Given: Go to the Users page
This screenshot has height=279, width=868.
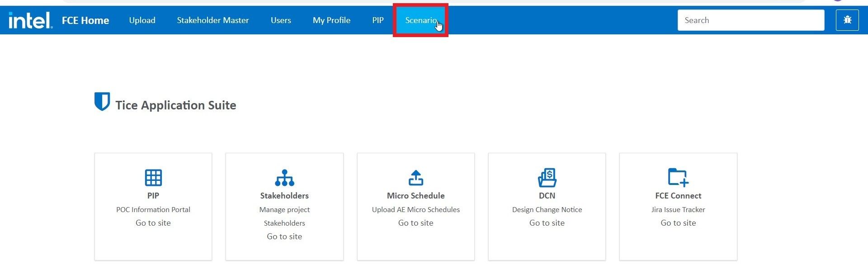Looking at the screenshot, I should (281, 20).
